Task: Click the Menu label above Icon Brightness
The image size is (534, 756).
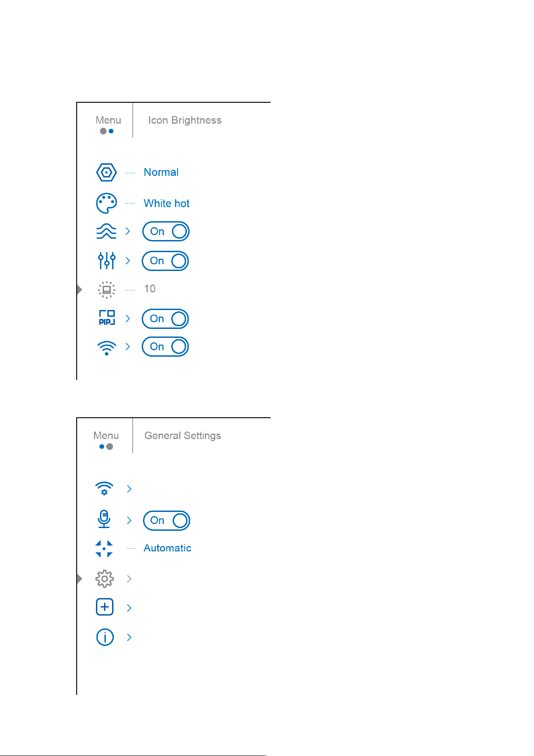Action: tap(108, 120)
